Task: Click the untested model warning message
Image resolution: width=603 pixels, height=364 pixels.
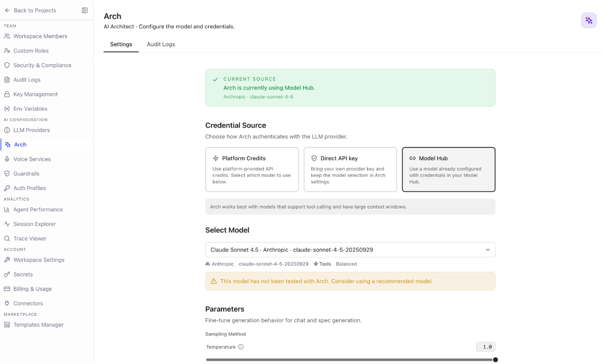Action: tap(326, 281)
